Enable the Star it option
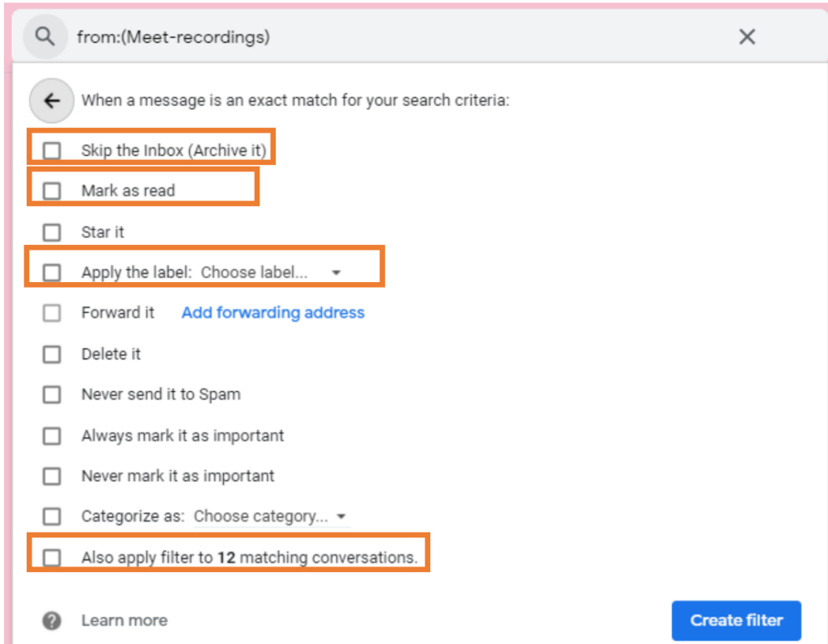 click(52, 232)
